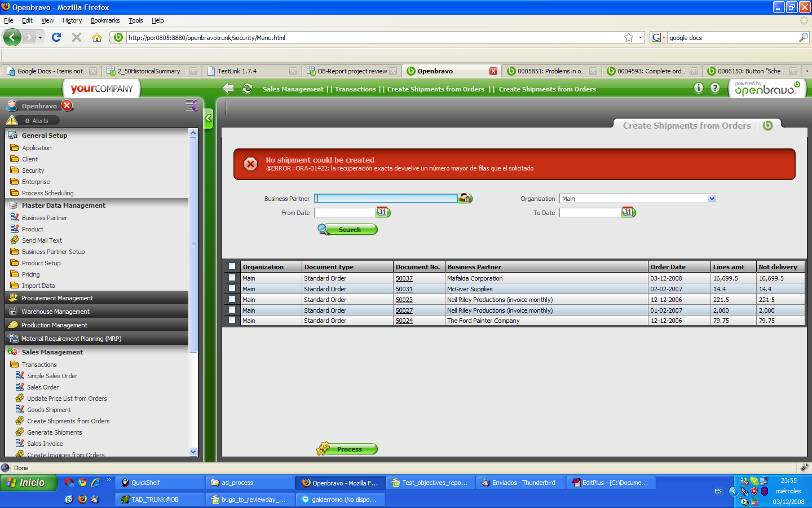Click the yourCOMPANY logo
This screenshot has height=508, width=812.
tap(101, 89)
